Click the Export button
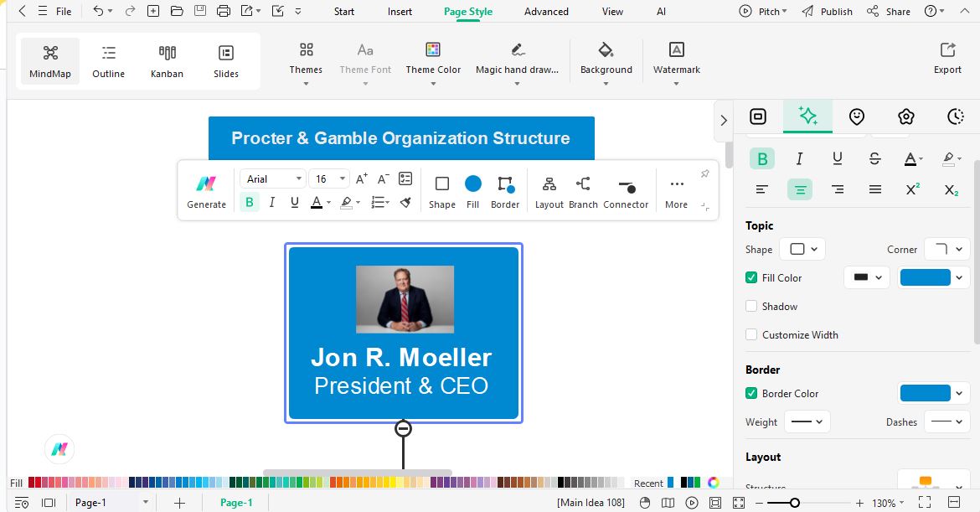This screenshot has height=512, width=980. coord(947,58)
